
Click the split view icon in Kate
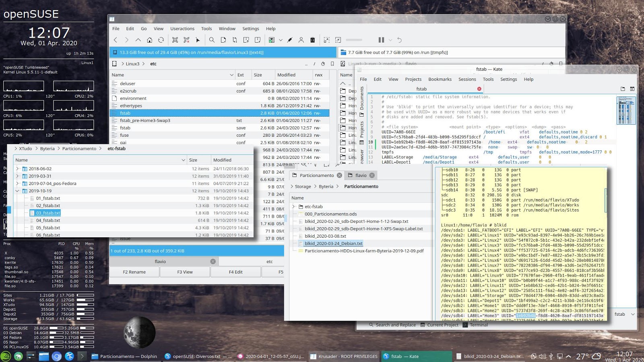tap(632, 89)
